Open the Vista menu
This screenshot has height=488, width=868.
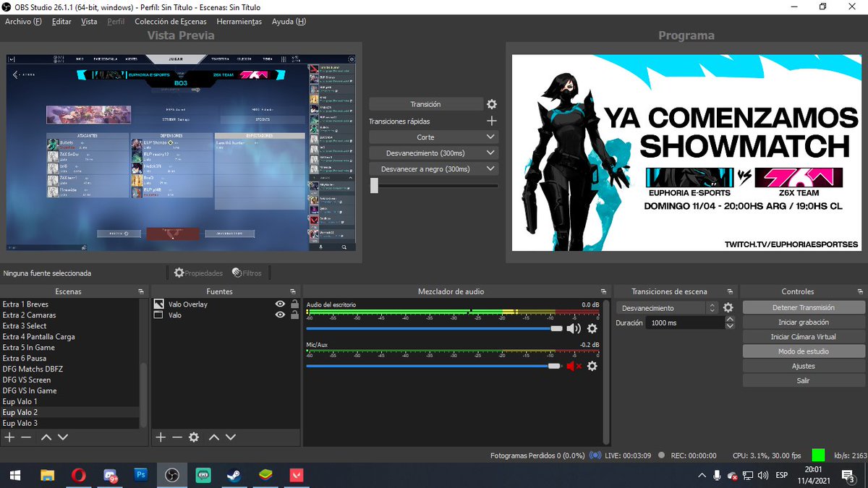point(89,22)
